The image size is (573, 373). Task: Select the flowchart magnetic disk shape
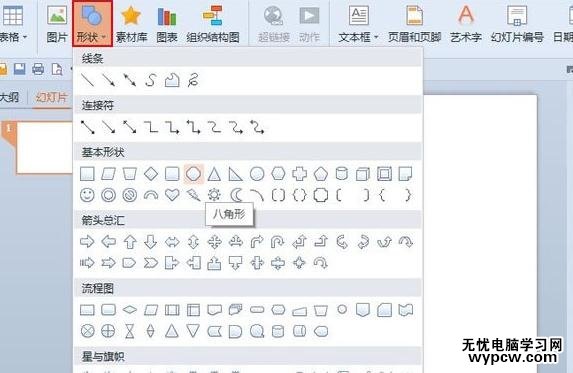[278, 331]
